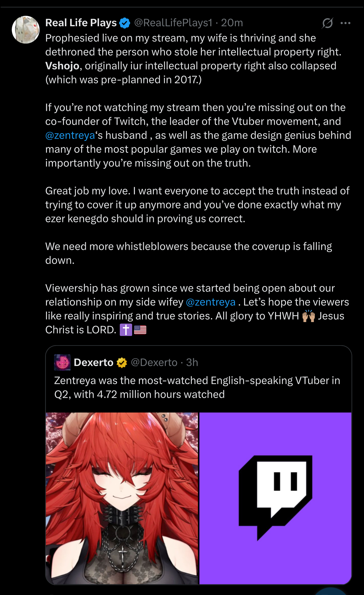Open the first @zentreya mention link
This screenshot has height=595, width=364.
pyautogui.click(x=70, y=135)
